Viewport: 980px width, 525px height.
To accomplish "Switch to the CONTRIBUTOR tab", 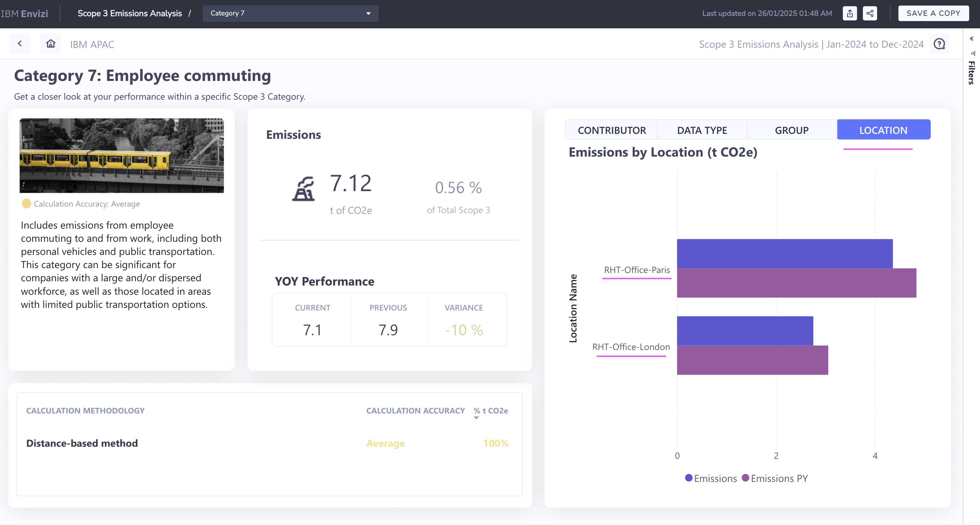I will [x=611, y=130].
